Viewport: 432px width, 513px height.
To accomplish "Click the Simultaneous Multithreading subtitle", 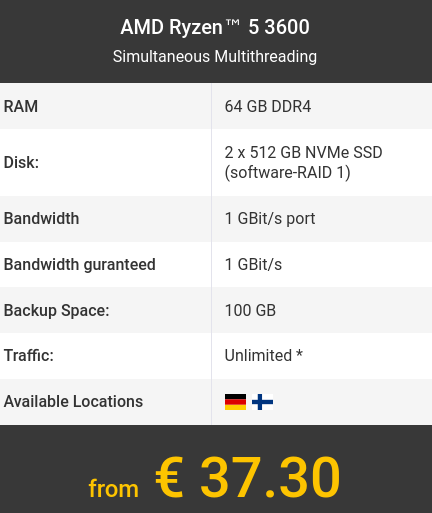I will pos(215,56).
